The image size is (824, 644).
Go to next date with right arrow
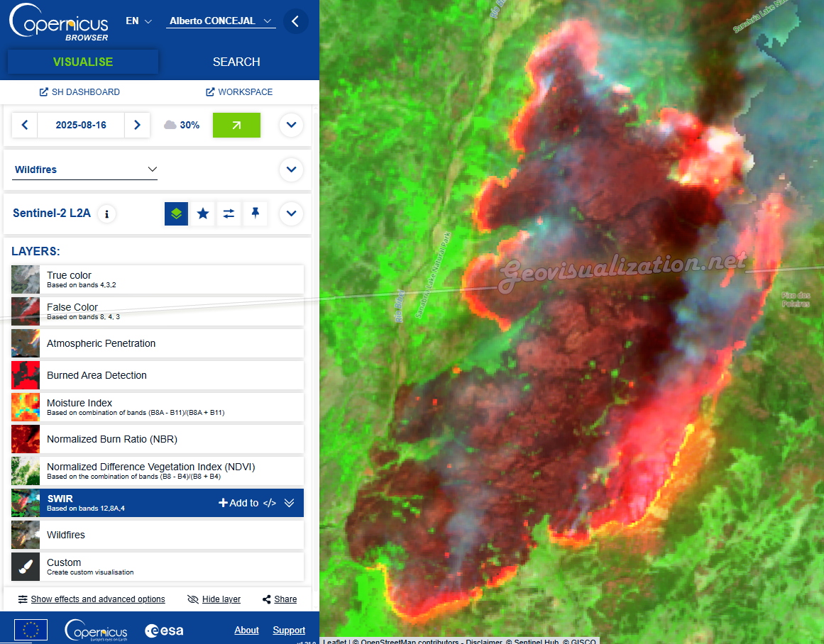tap(138, 125)
